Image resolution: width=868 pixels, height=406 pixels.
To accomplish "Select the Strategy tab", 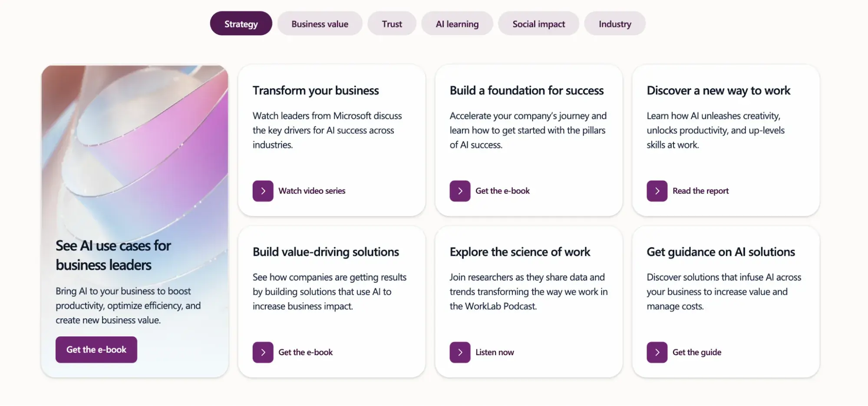I will pos(241,24).
